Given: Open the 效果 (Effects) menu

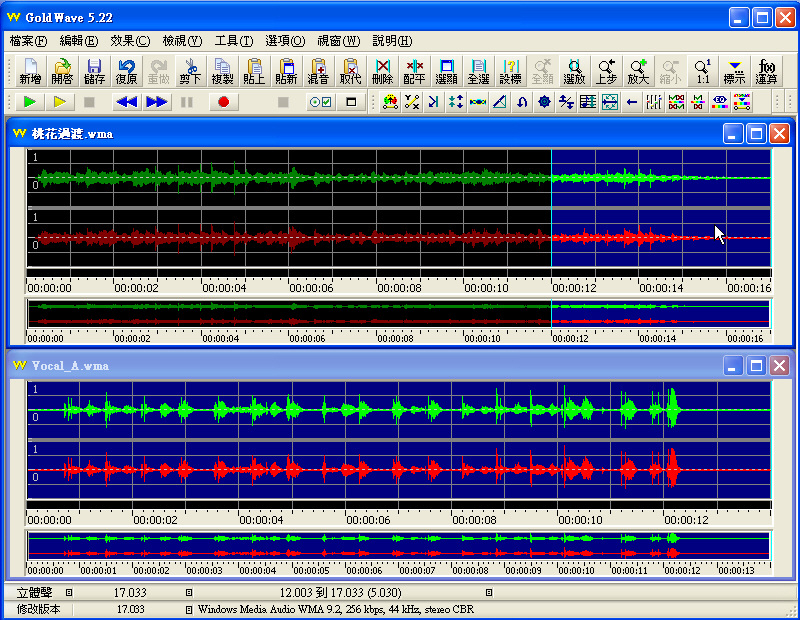Looking at the screenshot, I should click(x=130, y=41).
